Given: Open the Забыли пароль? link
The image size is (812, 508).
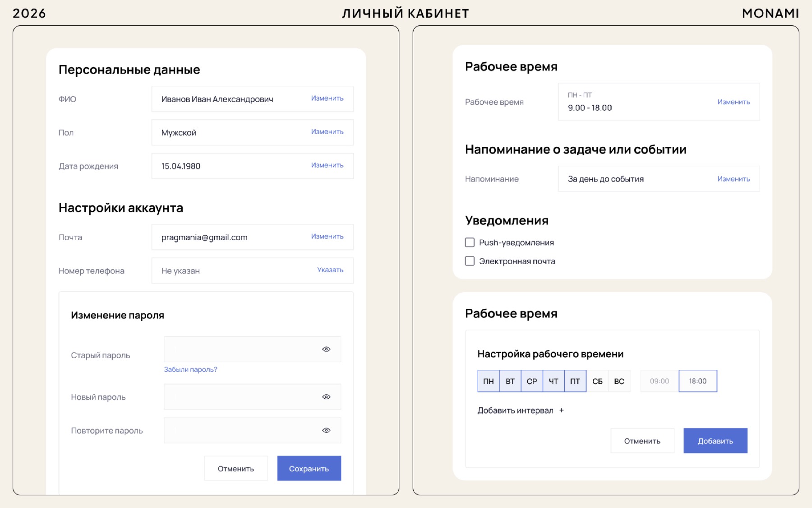Looking at the screenshot, I should [190, 369].
